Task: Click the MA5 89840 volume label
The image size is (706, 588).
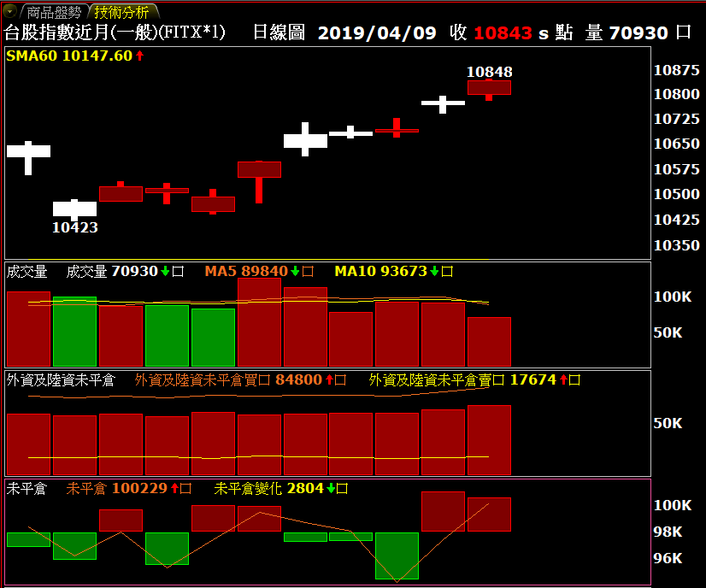Action: tap(259, 271)
